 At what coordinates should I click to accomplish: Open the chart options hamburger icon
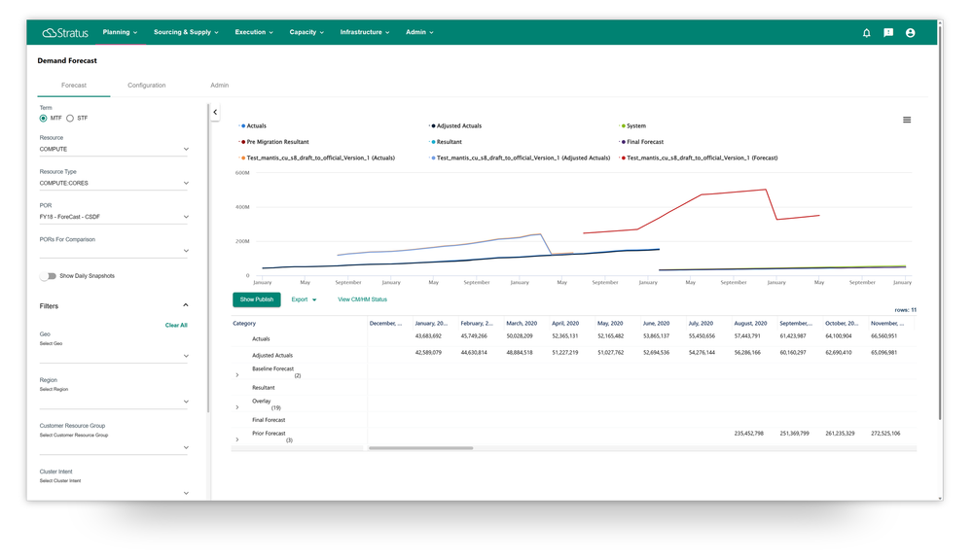[x=907, y=119]
